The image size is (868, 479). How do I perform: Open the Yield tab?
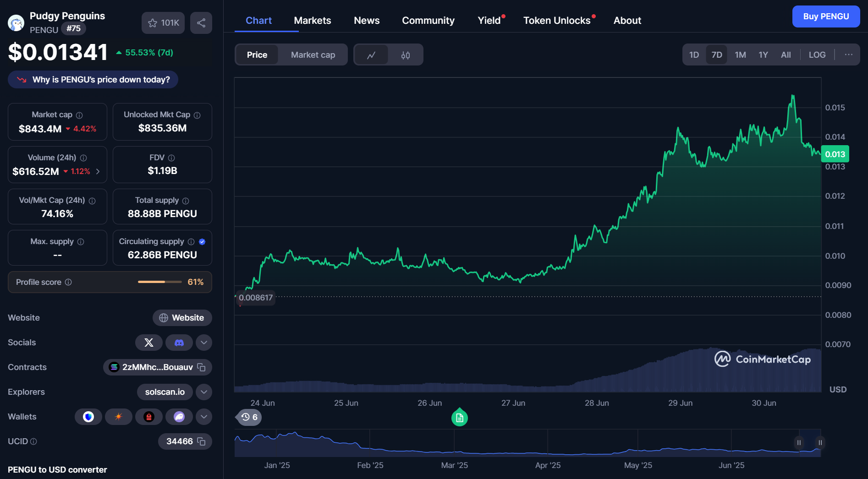coord(489,21)
